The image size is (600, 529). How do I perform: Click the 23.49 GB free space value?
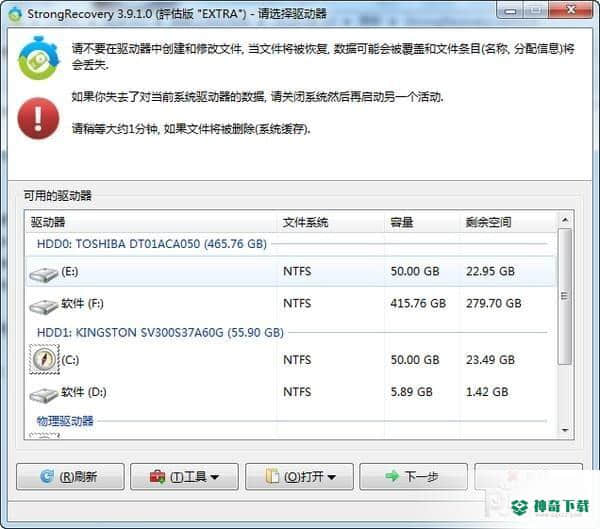(x=490, y=360)
